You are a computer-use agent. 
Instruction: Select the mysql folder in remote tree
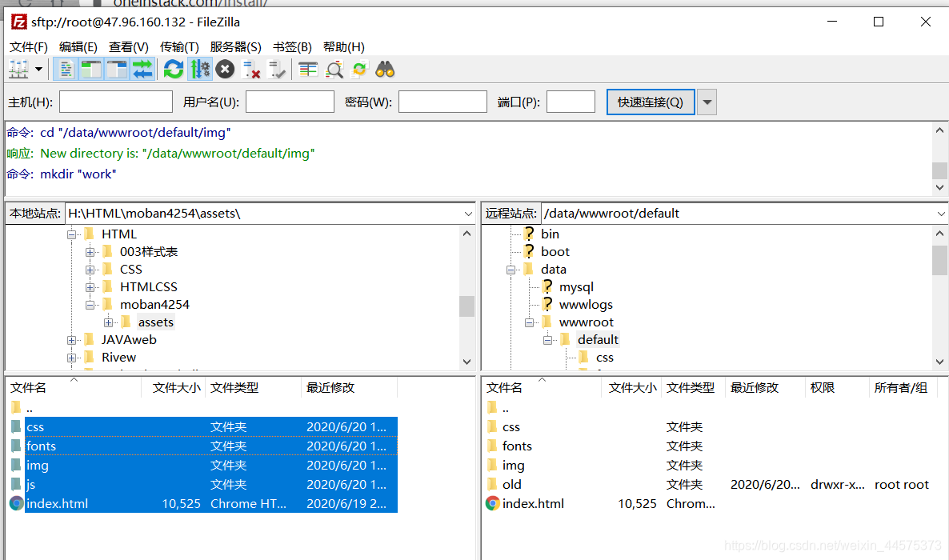[575, 286]
